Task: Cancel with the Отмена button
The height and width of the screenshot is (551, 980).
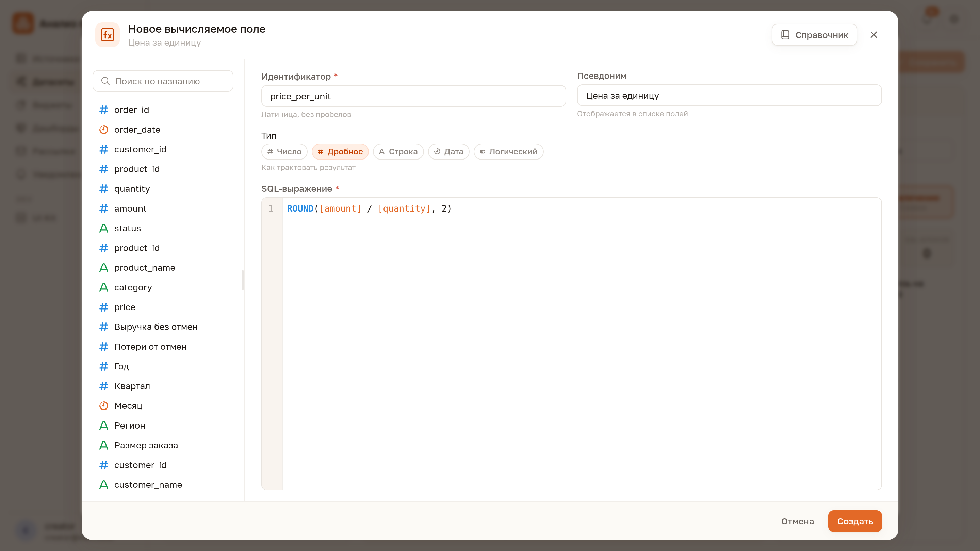Action: [x=797, y=521]
